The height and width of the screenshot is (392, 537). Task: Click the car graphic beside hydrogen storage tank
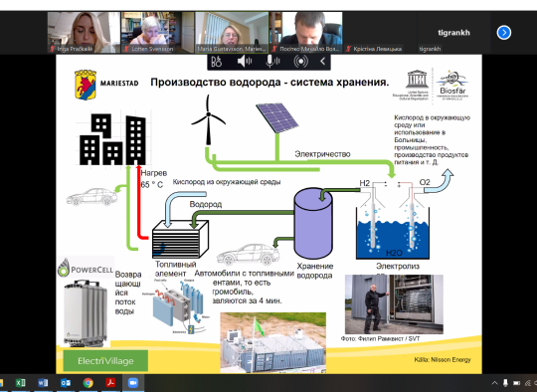tap(249, 255)
